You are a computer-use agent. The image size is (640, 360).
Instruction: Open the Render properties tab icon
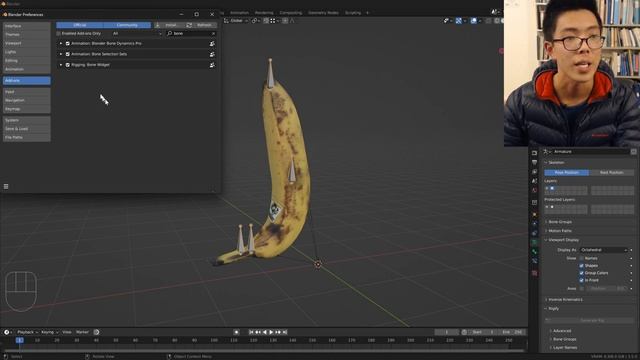tap(535, 153)
